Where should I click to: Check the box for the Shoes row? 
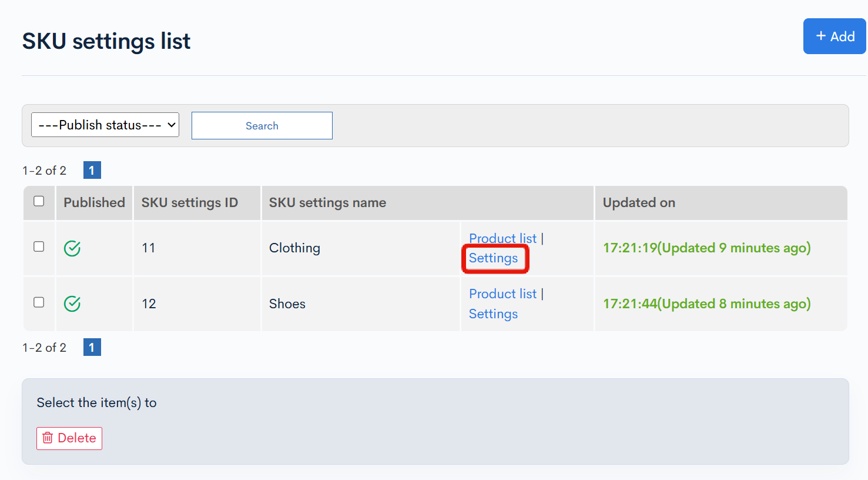click(x=39, y=302)
